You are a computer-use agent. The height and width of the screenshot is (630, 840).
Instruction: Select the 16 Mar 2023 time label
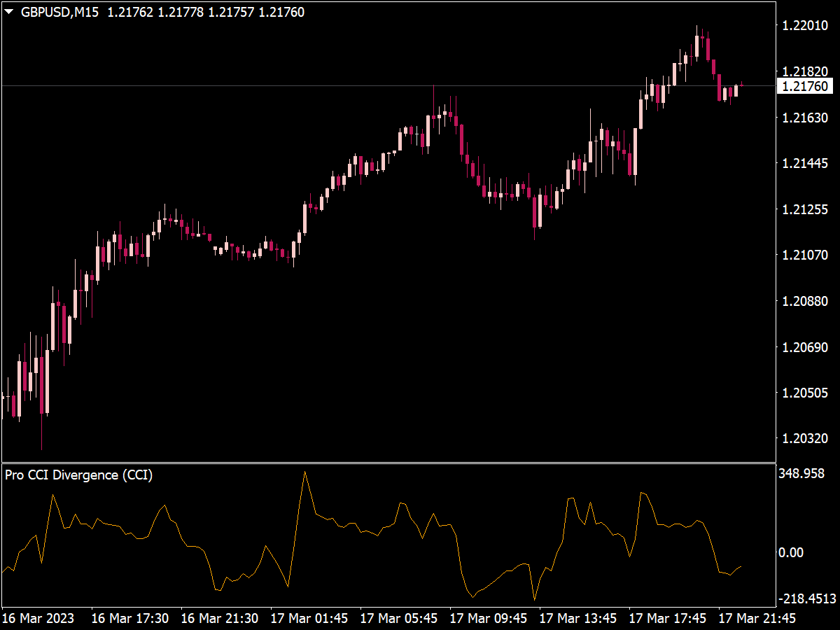tap(38, 619)
